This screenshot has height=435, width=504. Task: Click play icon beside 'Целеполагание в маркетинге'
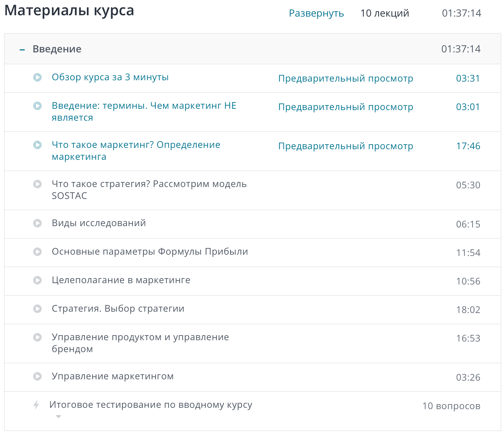pos(37,280)
